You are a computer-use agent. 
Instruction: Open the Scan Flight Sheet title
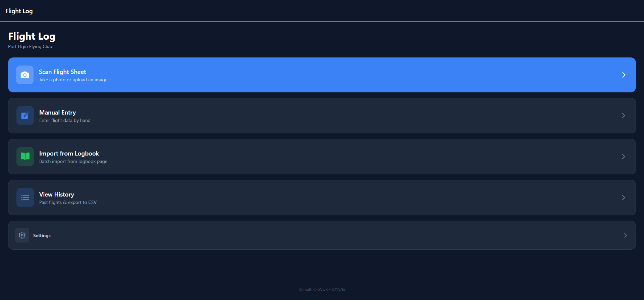[x=62, y=72]
